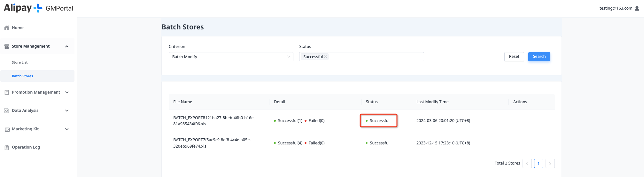Click the Reset button
Screen dimensions: 644x177
pyautogui.click(x=514, y=57)
